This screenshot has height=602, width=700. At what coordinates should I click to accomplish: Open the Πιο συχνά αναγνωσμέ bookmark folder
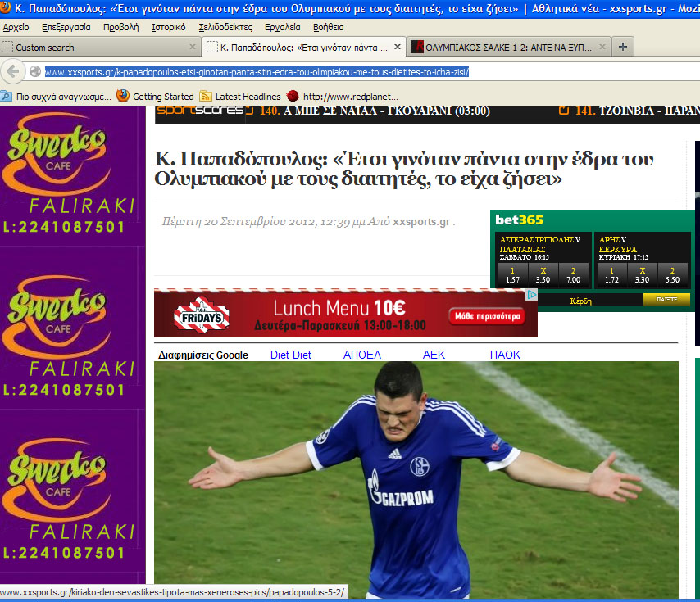click(57, 97)
